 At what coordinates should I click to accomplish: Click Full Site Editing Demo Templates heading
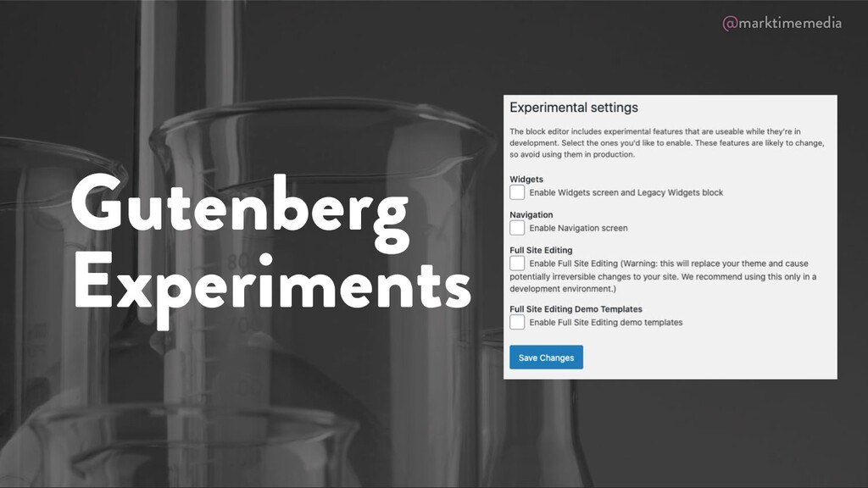pyautogui.click(x=576, y=309)
